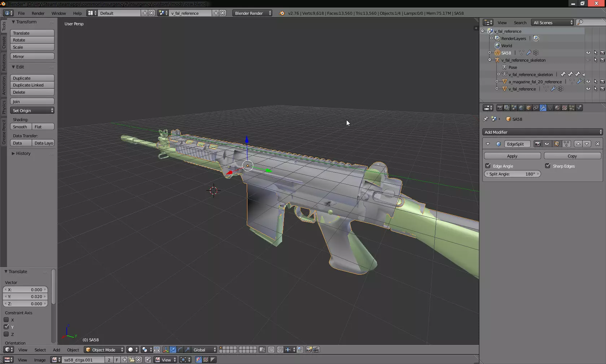
Task: Toggle the 3D manipulator translate arrow icon
Action: [173, 350]
